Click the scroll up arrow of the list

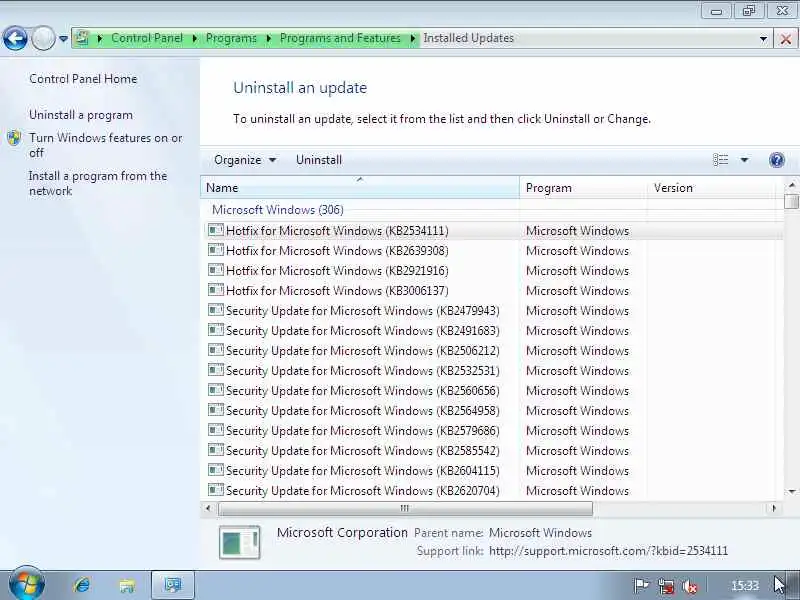coord(792,185)
